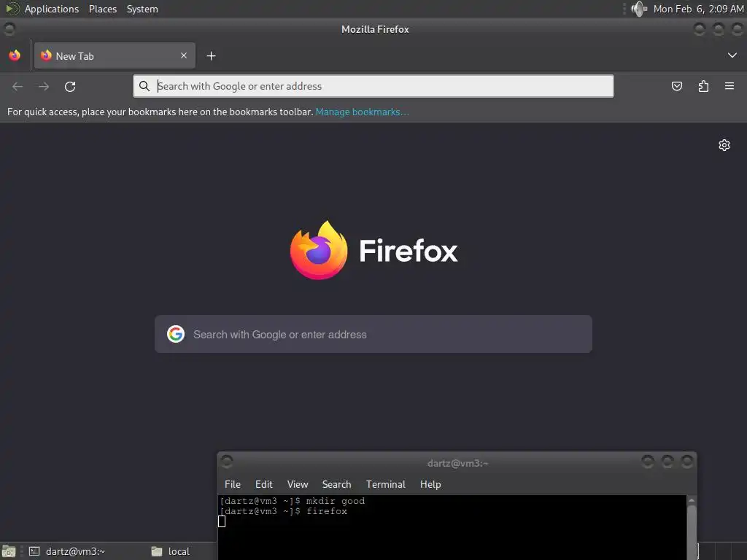Open the System menu in top panel
Viewport: 747px width, 560px height.
142,9
